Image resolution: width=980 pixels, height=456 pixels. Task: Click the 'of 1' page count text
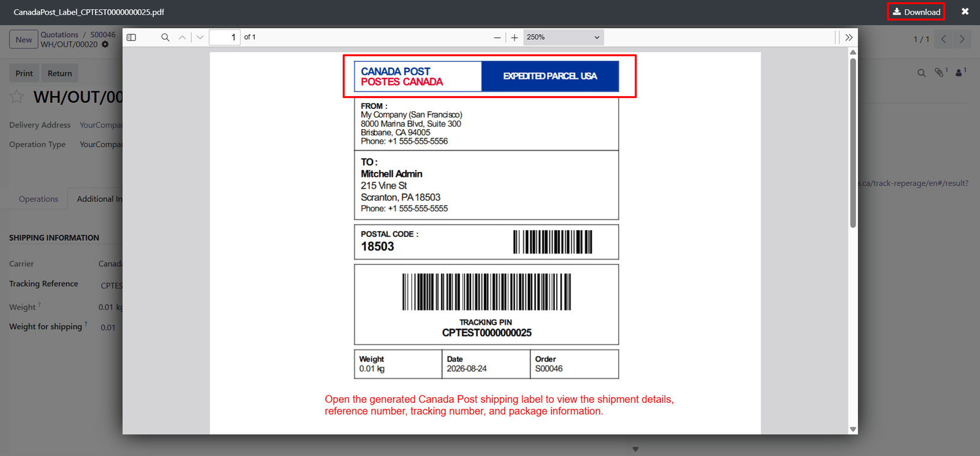pos(250,37)
